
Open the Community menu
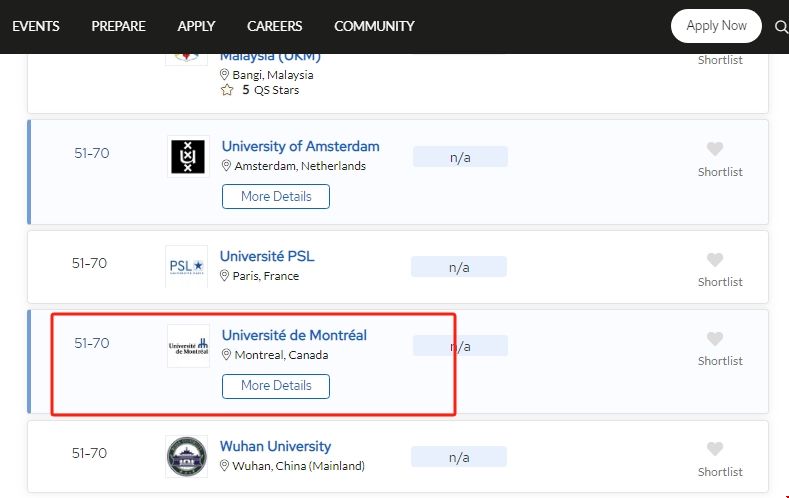point(374,26)
